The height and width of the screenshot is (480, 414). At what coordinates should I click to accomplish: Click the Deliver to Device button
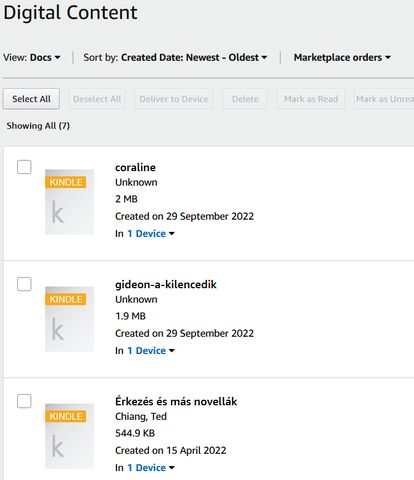click(174, 99)
